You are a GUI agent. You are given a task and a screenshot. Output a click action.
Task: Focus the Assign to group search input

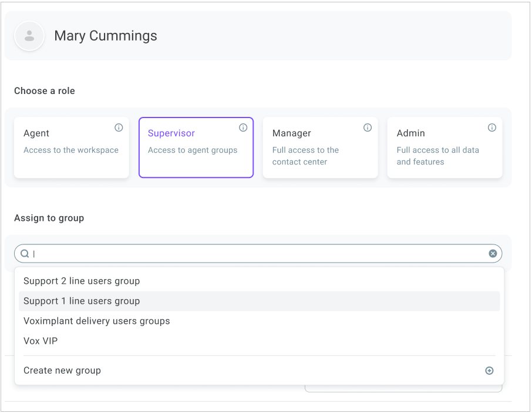point(258,254)
